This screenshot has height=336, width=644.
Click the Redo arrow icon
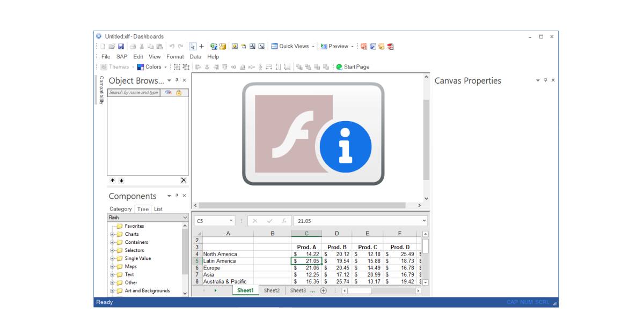(180, 46)
